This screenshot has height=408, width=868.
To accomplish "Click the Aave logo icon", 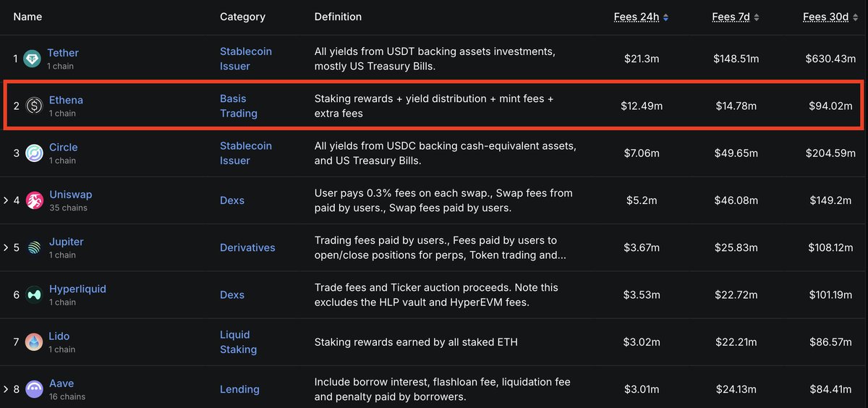I will pyautogui.click(x=34, y=389).
